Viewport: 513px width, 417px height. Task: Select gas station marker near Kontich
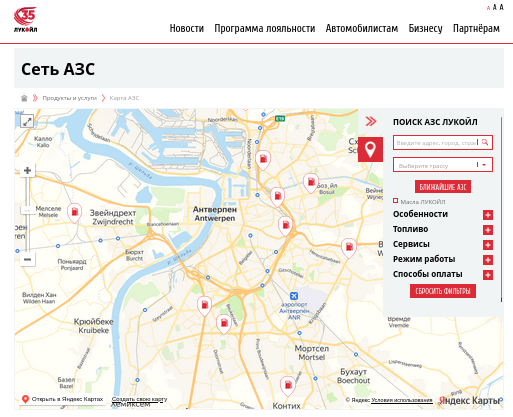coord(287,386)
